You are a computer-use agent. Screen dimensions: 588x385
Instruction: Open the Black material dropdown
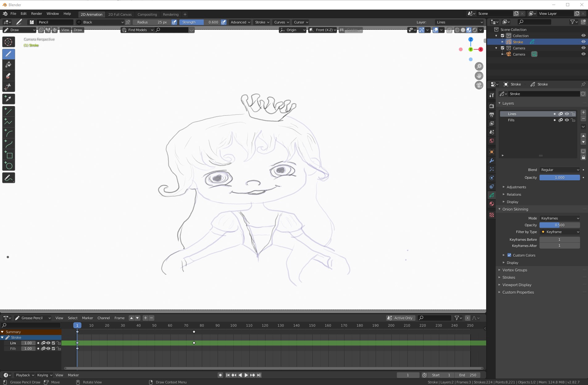(x=100, y=22)
